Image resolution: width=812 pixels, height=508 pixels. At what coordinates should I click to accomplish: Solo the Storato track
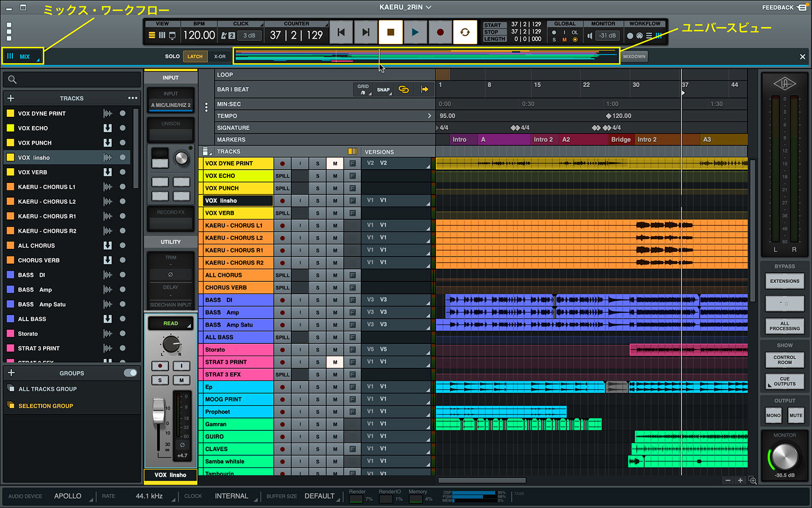click(318, 350)
